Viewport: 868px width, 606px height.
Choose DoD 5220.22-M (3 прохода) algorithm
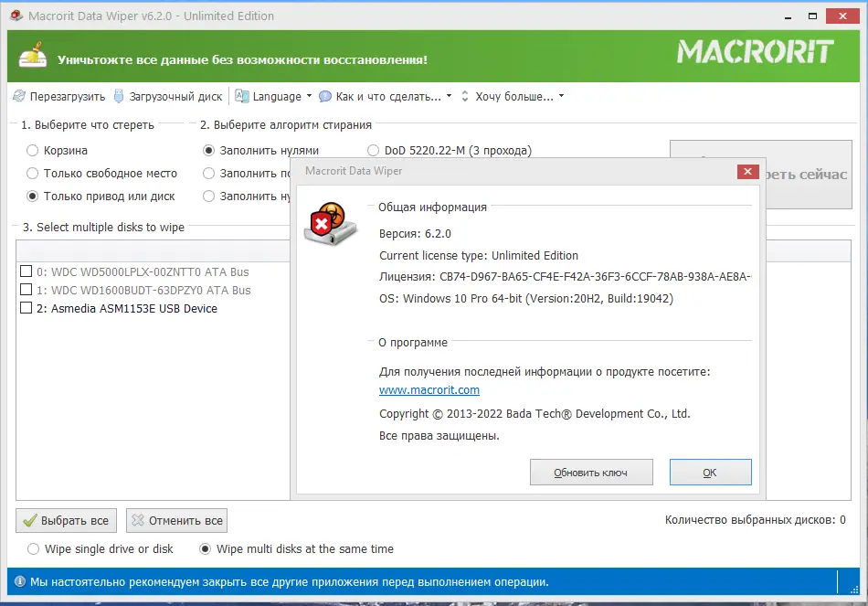[x=373, y=151]
